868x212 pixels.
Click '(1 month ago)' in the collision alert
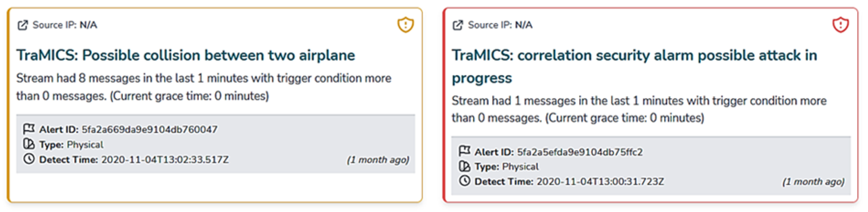click(x=378, y=160)
